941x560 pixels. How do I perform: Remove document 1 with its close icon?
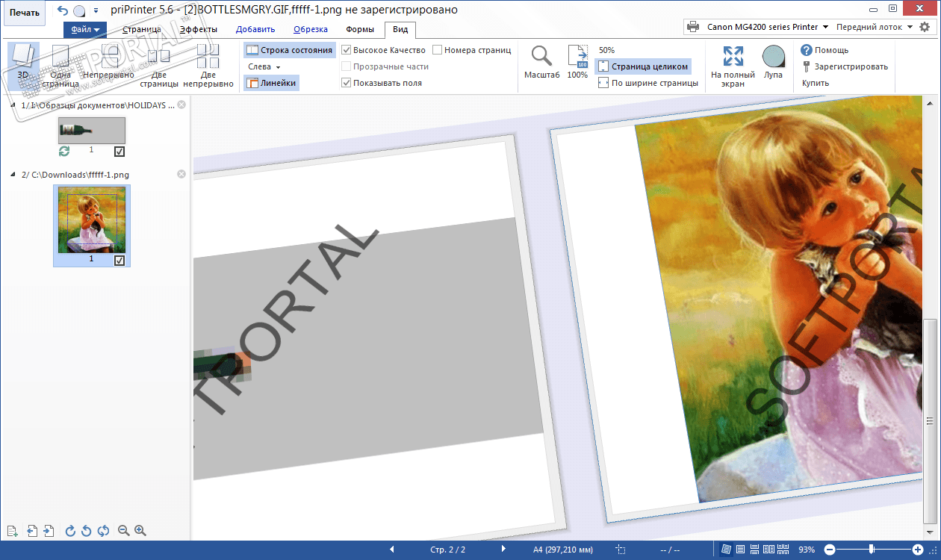[181, 105]
